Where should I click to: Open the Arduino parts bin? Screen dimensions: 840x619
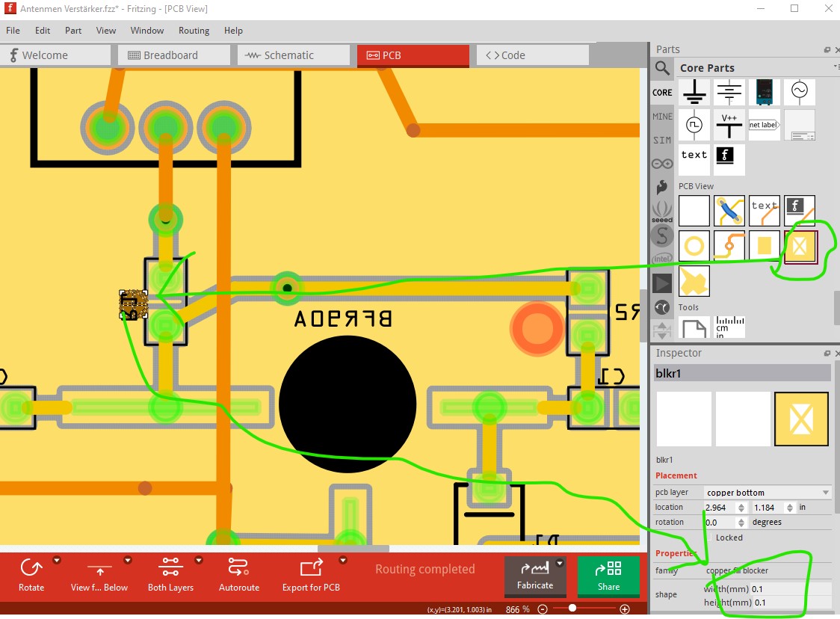662,164
